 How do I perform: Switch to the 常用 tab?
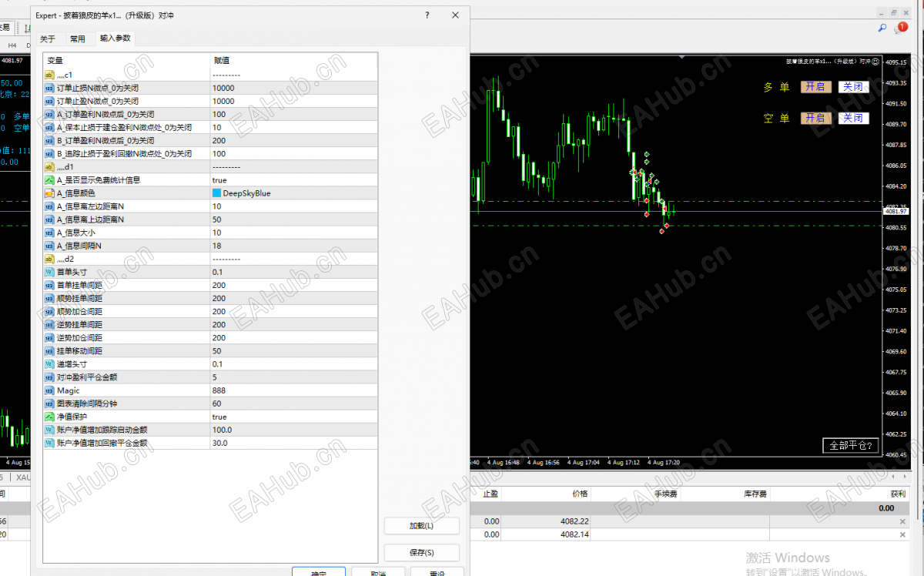[x=78, y=39]
